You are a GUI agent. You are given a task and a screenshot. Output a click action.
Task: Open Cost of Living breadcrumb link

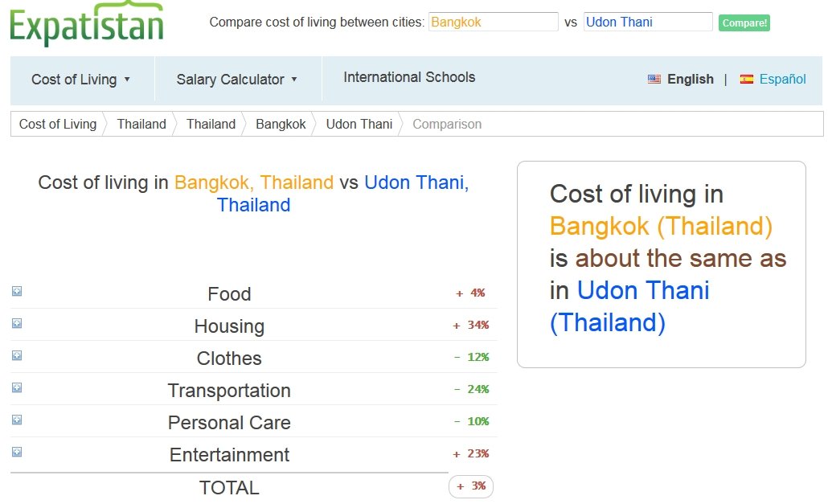tap(58, 124)
